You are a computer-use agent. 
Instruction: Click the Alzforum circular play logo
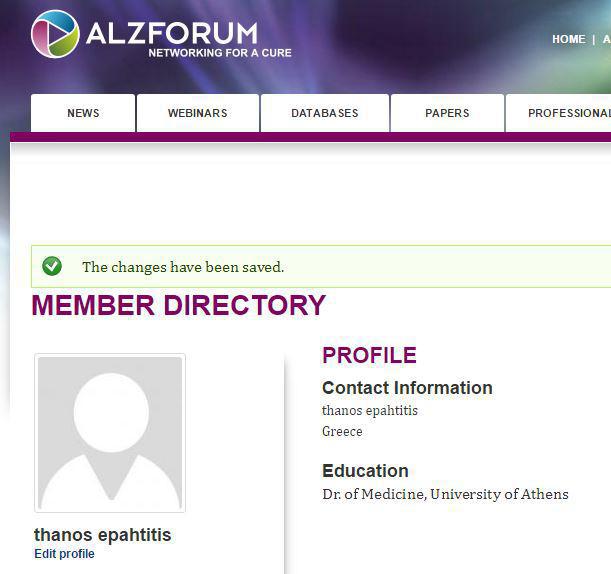coord(55,34)
